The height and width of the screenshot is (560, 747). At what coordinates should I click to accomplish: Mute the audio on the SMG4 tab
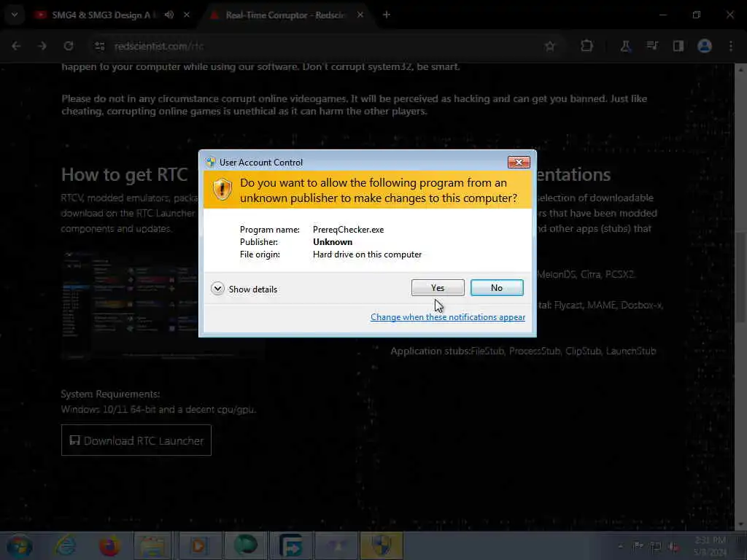[169, 15]
